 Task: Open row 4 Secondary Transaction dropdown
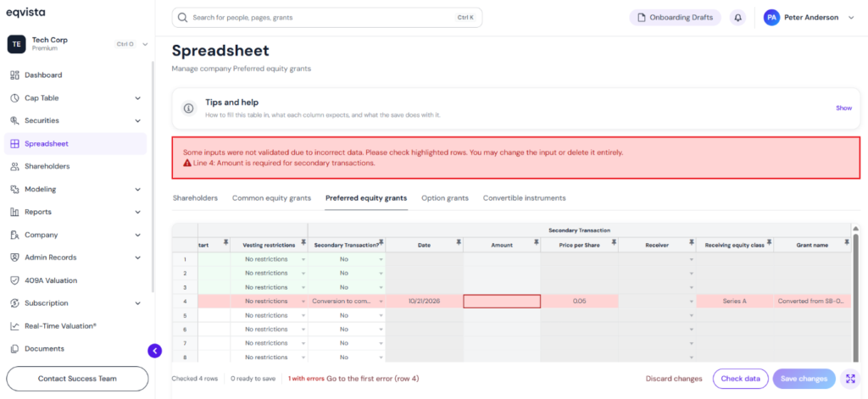(x=381, y=302)
